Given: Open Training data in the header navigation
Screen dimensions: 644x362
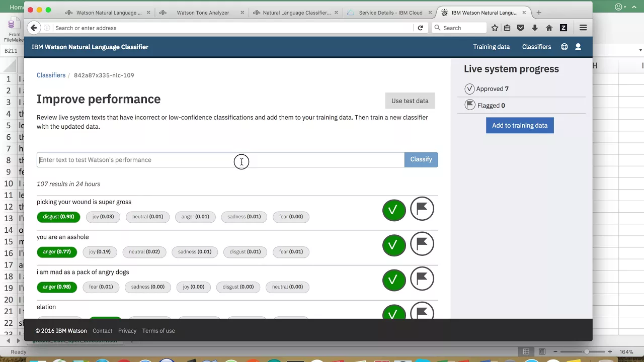Looking at the screenshot, I should pos(491,47).
